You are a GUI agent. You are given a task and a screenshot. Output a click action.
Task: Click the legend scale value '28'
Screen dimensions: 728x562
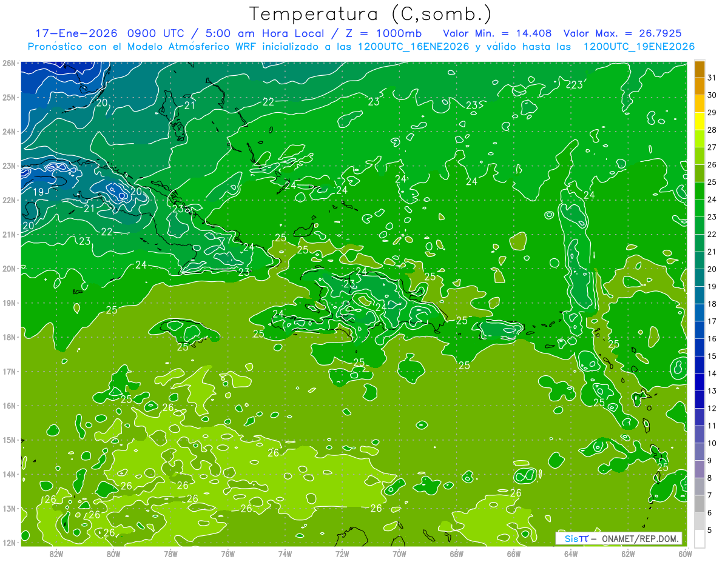click(712, 130)
